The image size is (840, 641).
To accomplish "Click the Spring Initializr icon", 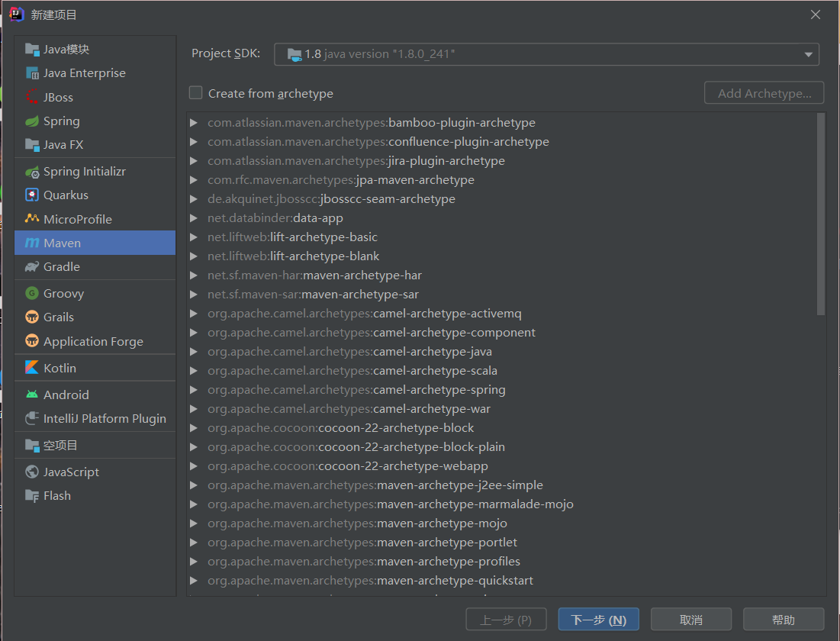I will pos(32,172).
